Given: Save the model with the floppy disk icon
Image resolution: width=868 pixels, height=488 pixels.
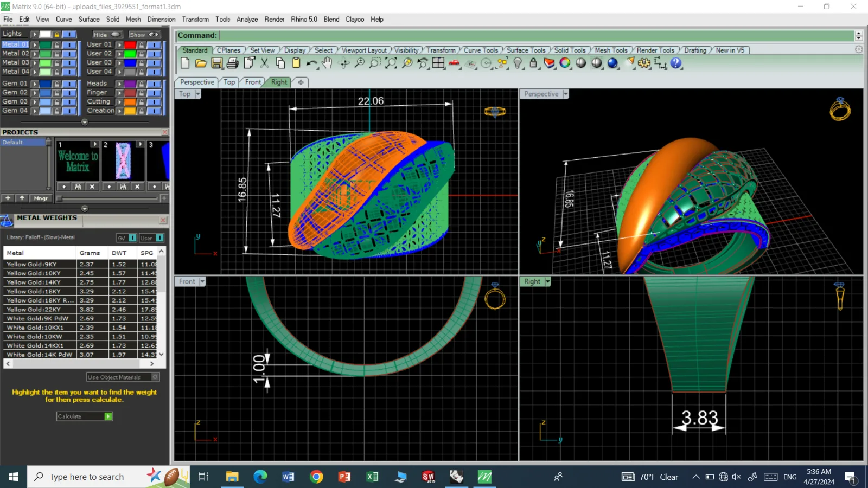Looking at the screenshot, I should [217, 63].
